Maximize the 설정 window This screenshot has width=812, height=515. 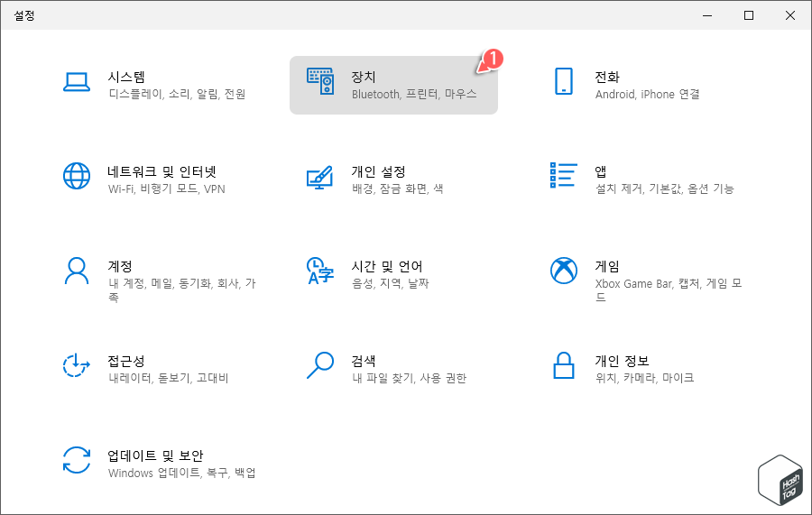click(749, 15)
